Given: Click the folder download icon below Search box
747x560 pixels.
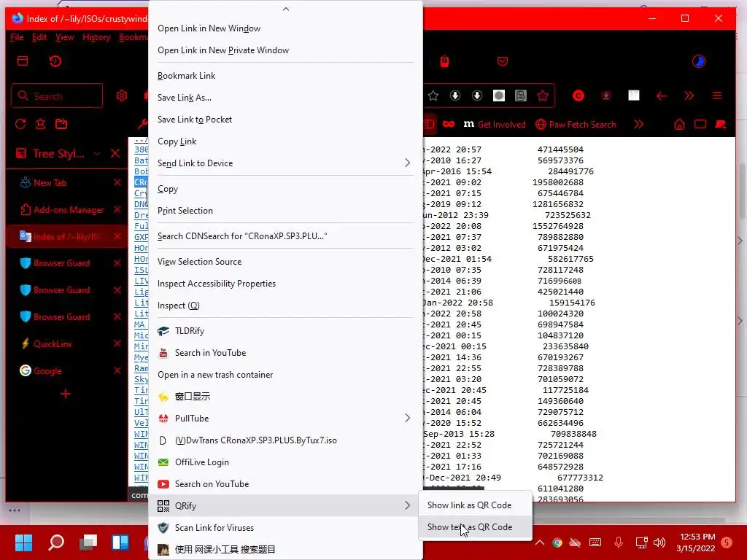Looking at the screenshot, I should pyautogui.click(x=61, y=124).
